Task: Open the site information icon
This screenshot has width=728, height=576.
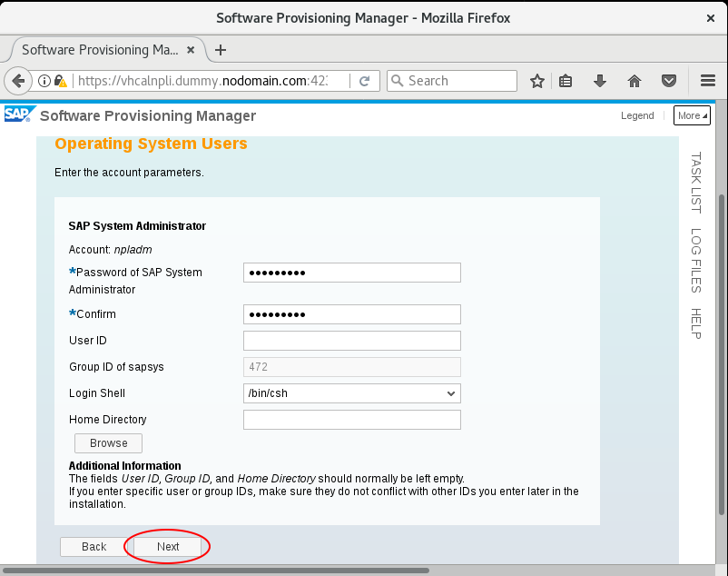Action: [44, 81]
